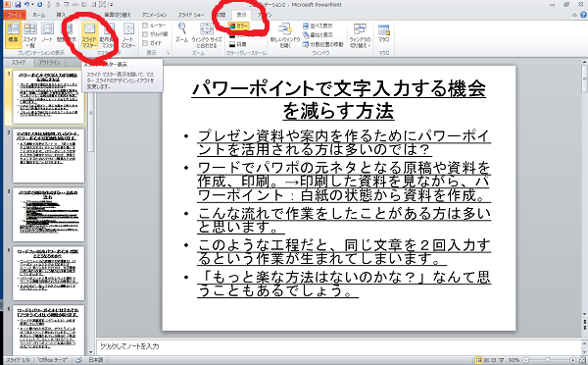Click the スライド 1/9 status indicator
Viewport: 588px width, 365px height.
pyautogui.click(x=18, y=360)
